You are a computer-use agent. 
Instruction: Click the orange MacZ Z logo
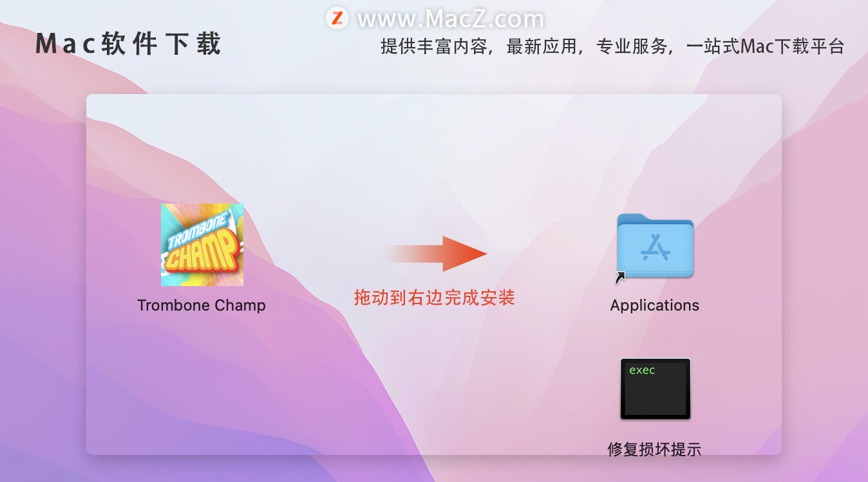[337, 17]
